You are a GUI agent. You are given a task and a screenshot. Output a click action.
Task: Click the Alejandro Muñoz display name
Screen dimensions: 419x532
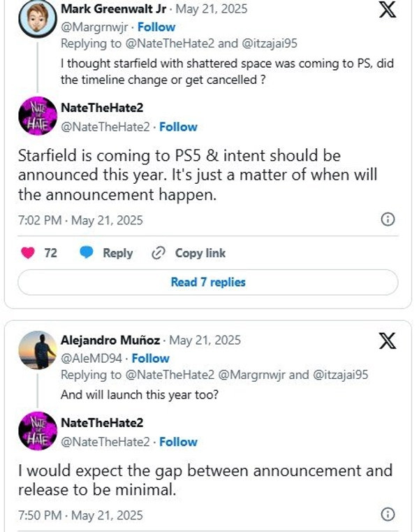coord(111,341)
